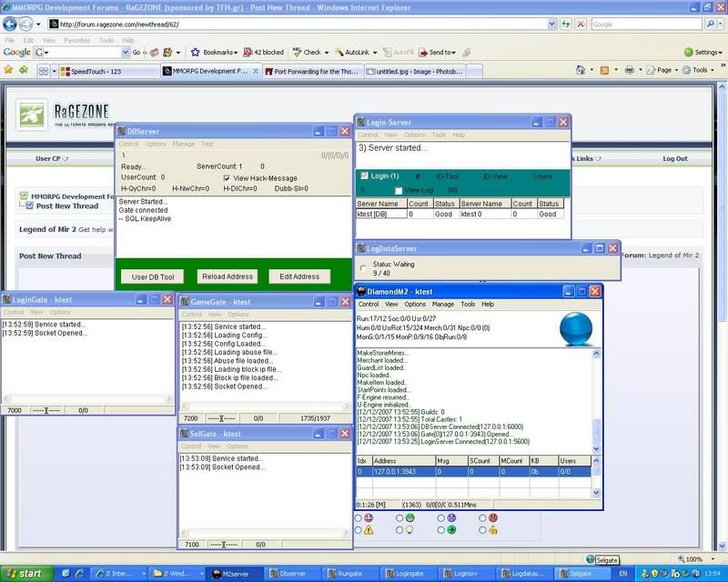The width and height of the screenshot is (728, 582).
Task: Click the Reload Address button
Action: click(x=226, y=276)
